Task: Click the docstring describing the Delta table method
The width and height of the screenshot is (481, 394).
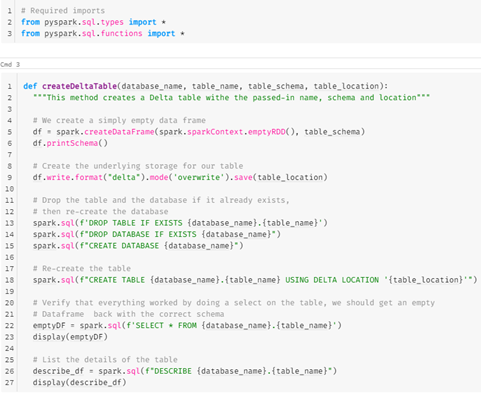Action: coord(231,98)
